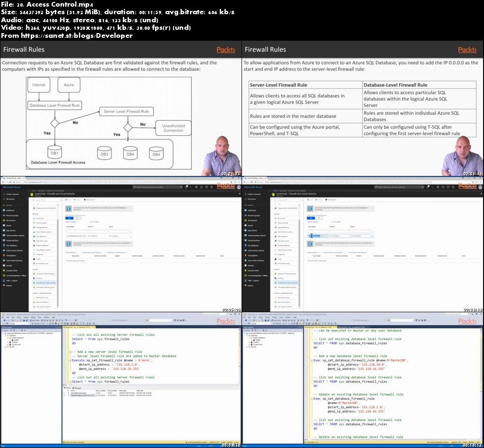Viewport: 484px width, 448px height.
Task: Click the 'Server Level Firewall Rule' diagram box at 00:01:42
Action: 126,111
